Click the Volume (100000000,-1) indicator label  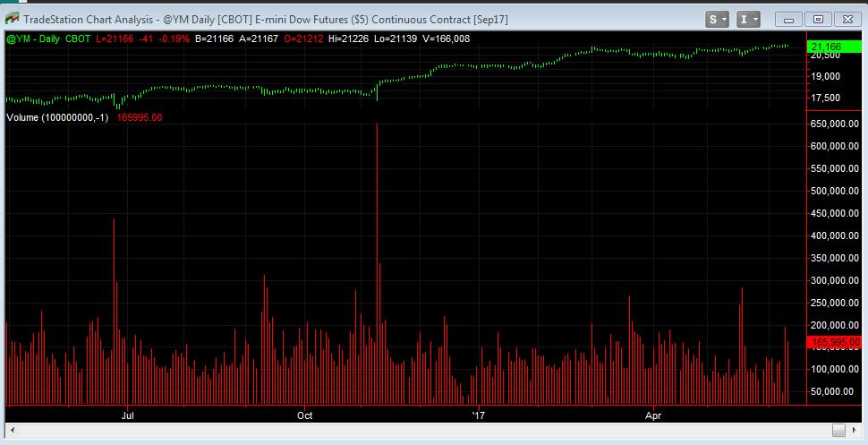point(57,117)
